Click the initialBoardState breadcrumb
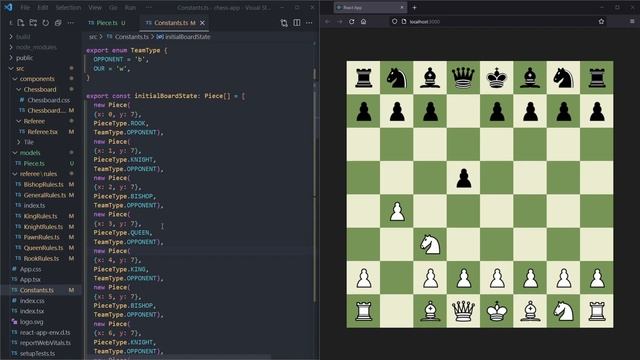 [x=187, y=37]
